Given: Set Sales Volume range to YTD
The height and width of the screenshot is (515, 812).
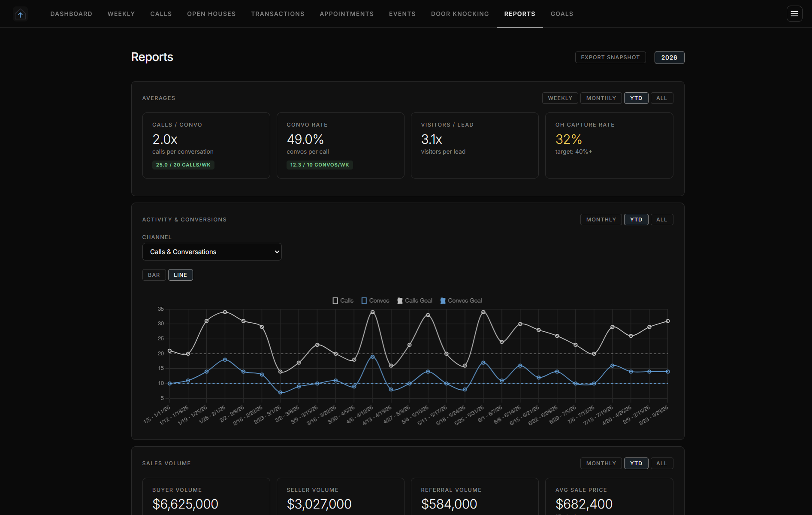Looking at the screenshot, I should pyautogui.click(x=636, y=463).
